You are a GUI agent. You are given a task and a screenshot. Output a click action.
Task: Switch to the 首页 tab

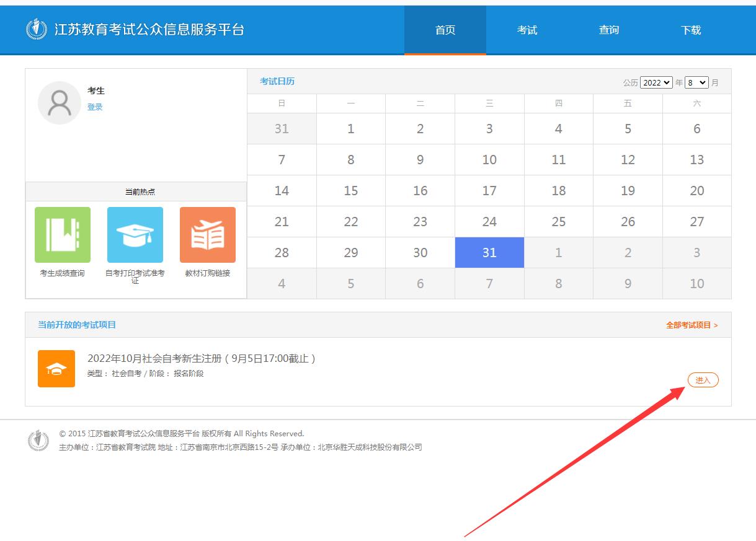(445, 30)
